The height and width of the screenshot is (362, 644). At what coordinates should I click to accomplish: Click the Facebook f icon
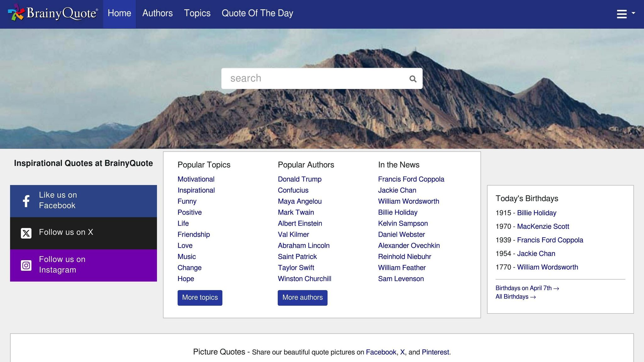pyautogui.click(x=26, y=201)
